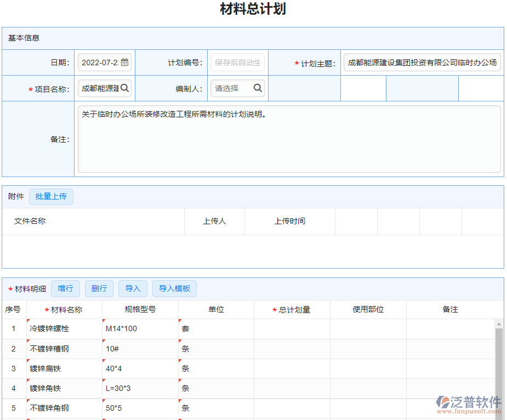The image size is (507, 420).
Task: Click the 附件 section label
Action: (15, 196)
